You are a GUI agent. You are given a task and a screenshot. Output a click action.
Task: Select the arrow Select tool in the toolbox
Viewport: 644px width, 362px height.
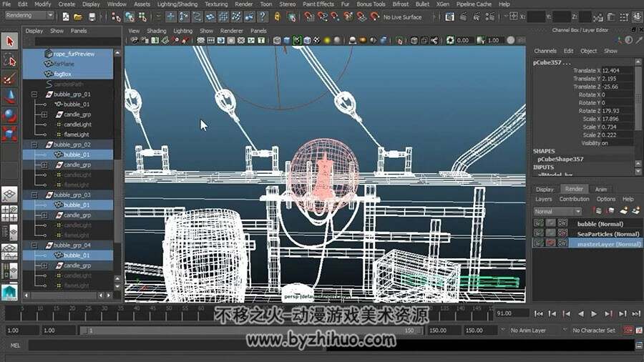pos(9,41)
